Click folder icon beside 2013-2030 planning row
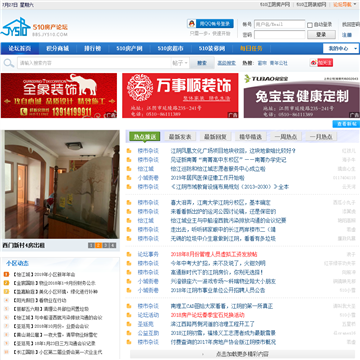 [129, 187]
